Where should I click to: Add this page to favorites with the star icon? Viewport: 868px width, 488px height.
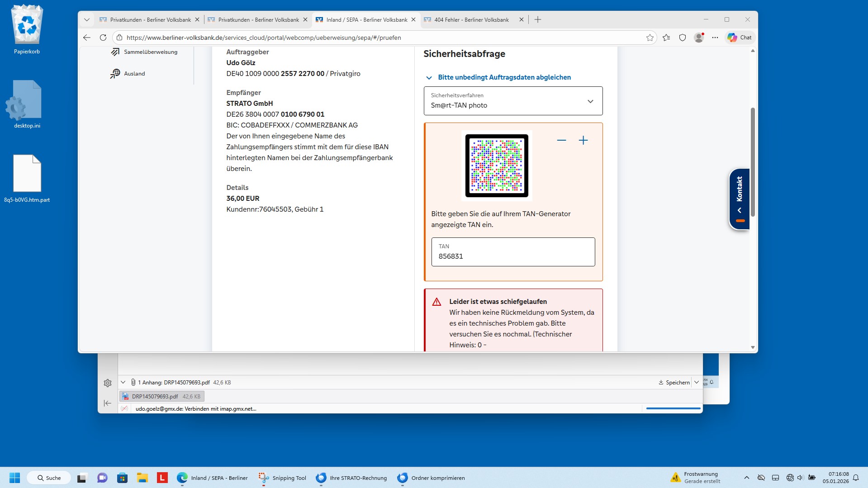tap(650, 38)
